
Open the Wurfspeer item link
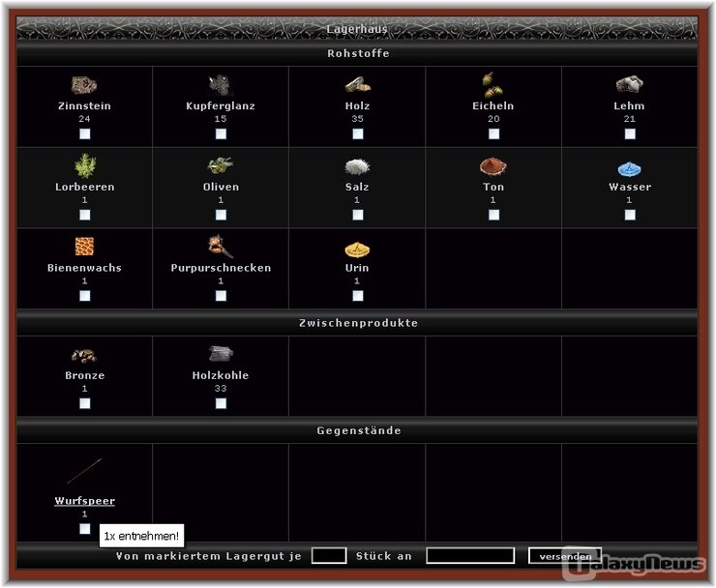click(84, 501)
